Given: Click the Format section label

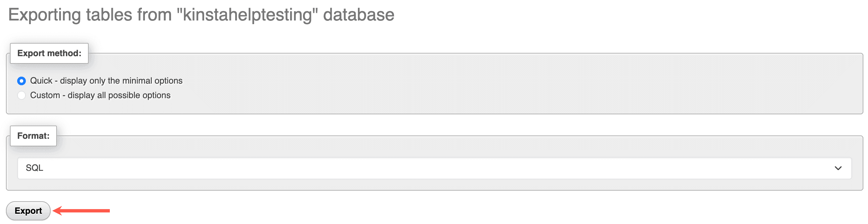Looking at the screenshot, I should [33, 135].
